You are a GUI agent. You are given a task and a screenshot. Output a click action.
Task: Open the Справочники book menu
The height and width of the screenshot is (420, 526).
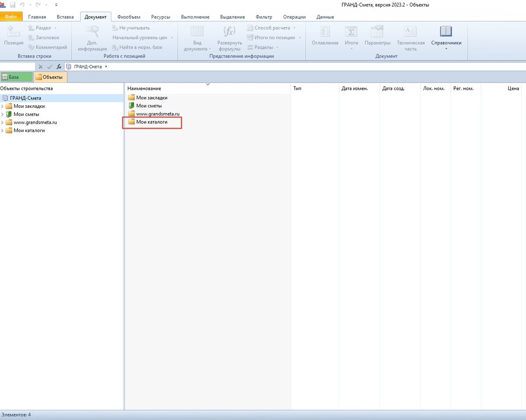click(446, 38)
